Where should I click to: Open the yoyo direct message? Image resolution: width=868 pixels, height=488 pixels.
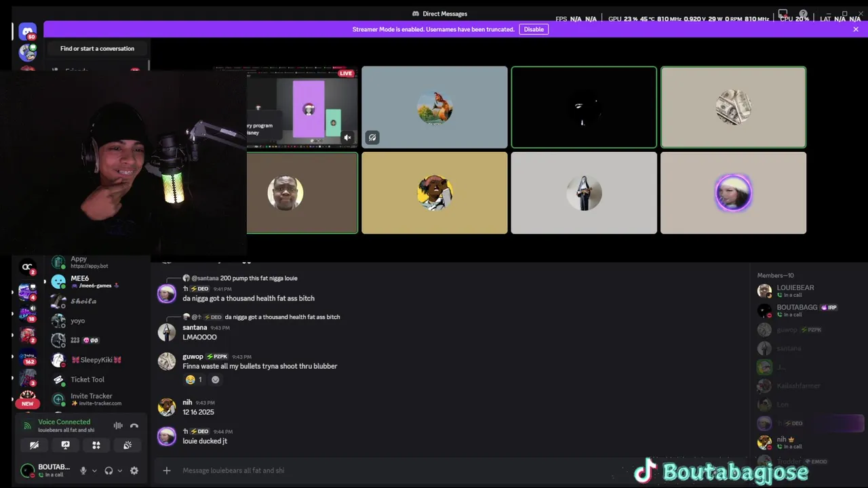tap(97, 321)
